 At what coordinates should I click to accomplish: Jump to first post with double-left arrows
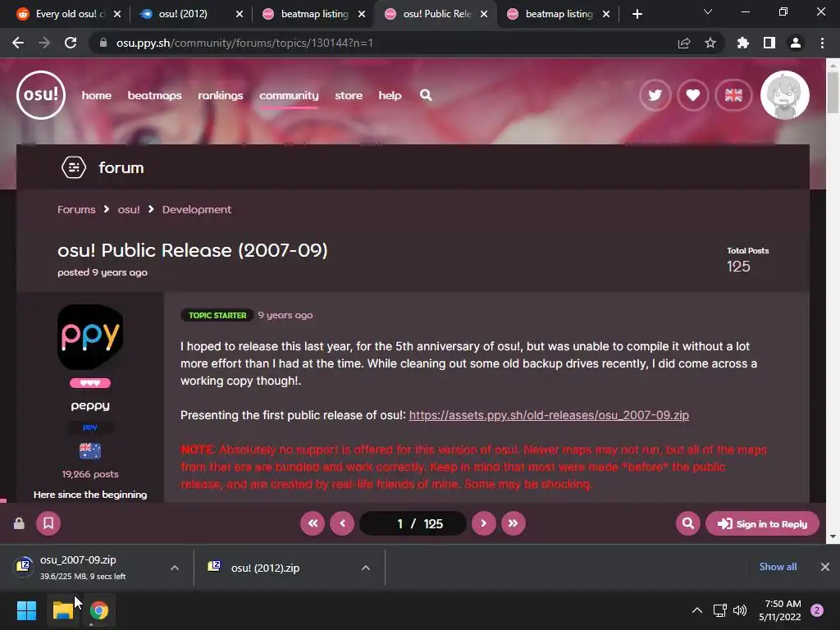pos(313,523)
